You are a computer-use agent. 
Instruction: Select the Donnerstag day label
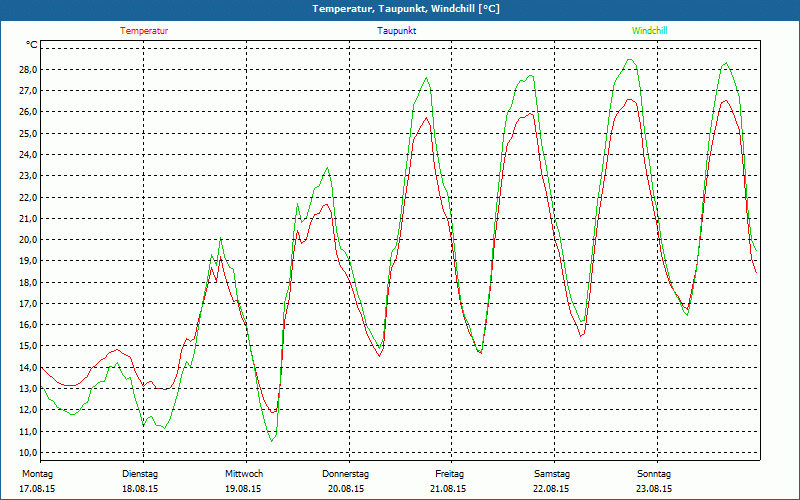[x=345, y=474]
